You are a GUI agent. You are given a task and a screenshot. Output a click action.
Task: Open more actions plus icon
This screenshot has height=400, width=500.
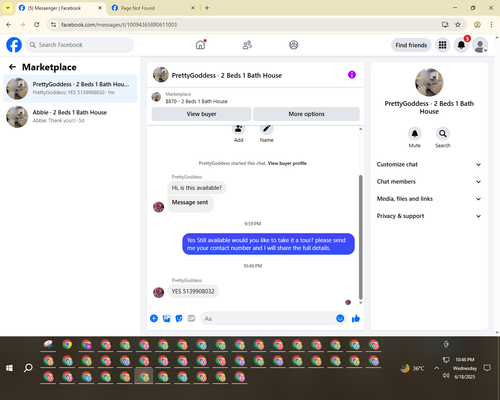154,318
